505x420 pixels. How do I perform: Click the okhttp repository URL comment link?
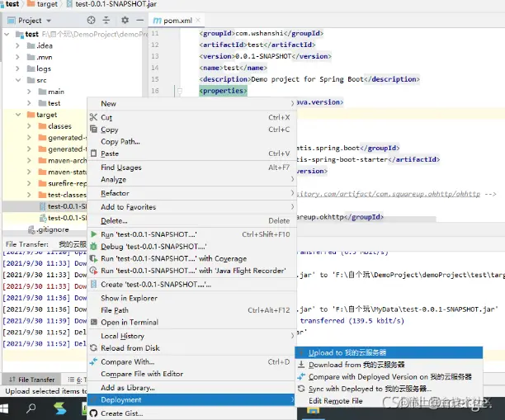click(389, 194)
